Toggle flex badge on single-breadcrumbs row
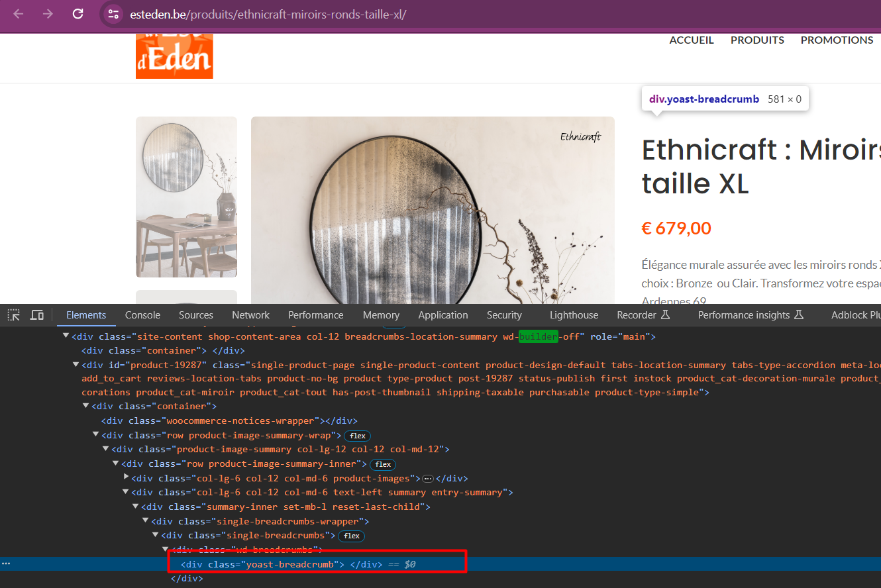881x588 pixels. [x=351, y=536]
